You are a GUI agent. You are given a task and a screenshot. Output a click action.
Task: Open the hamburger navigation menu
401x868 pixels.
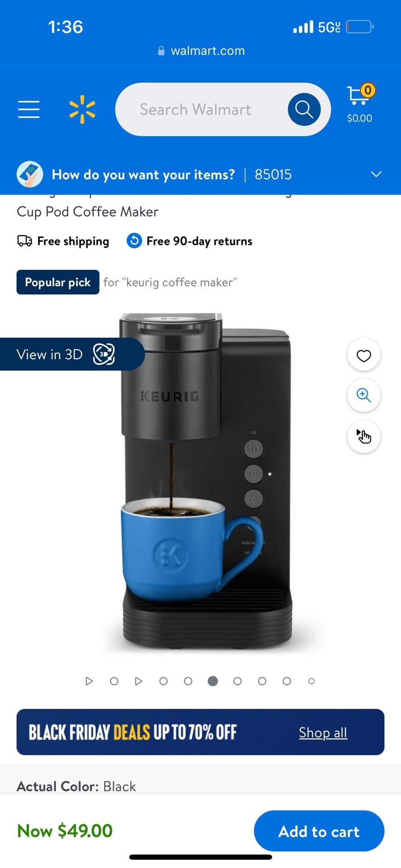coord(29,109)
